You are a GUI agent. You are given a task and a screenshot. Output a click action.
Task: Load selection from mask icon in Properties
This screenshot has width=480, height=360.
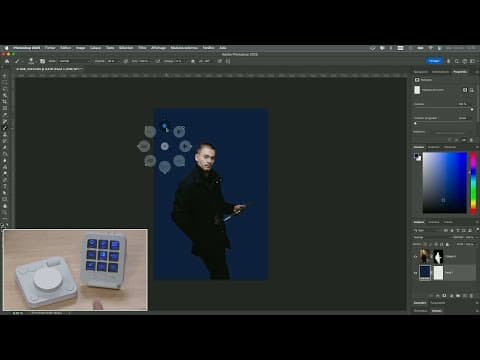coord(450,140)
